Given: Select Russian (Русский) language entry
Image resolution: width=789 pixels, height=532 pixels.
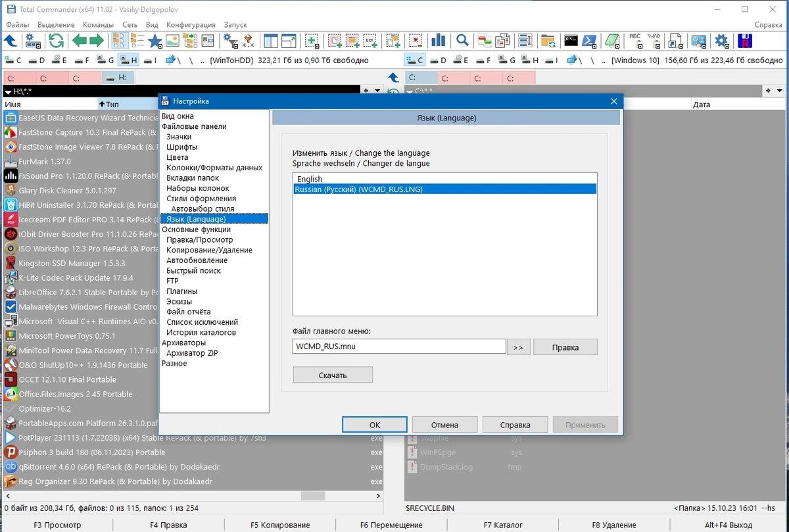Looking at the screenshot, I should click(x=445, y=189).
